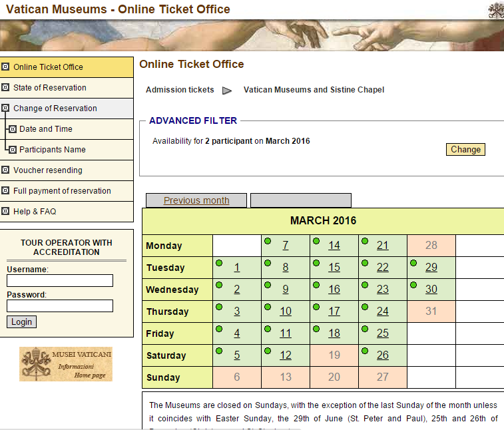Pick Saturday March 26

(x=383, y=355)
